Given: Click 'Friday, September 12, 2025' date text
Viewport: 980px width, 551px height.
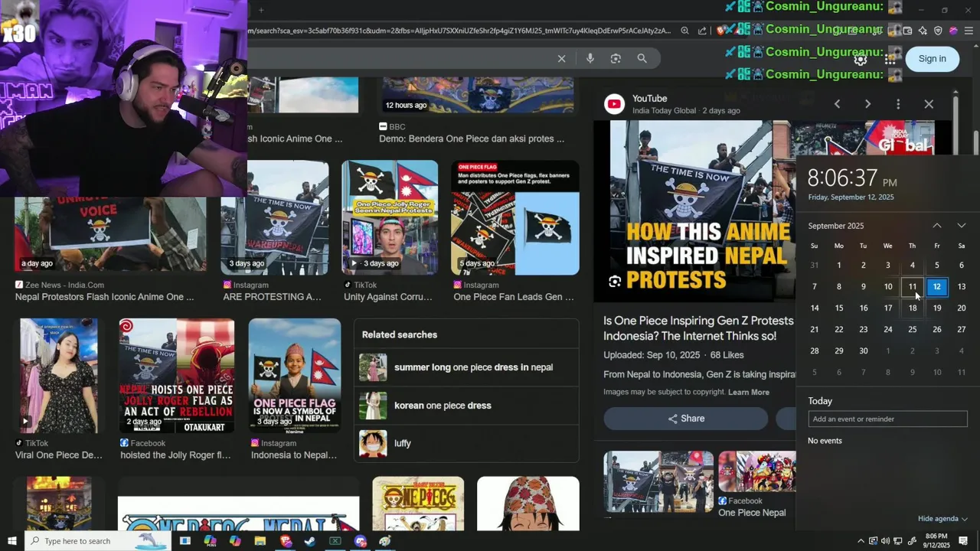Looking at the screenshot, I should point(851,197).
